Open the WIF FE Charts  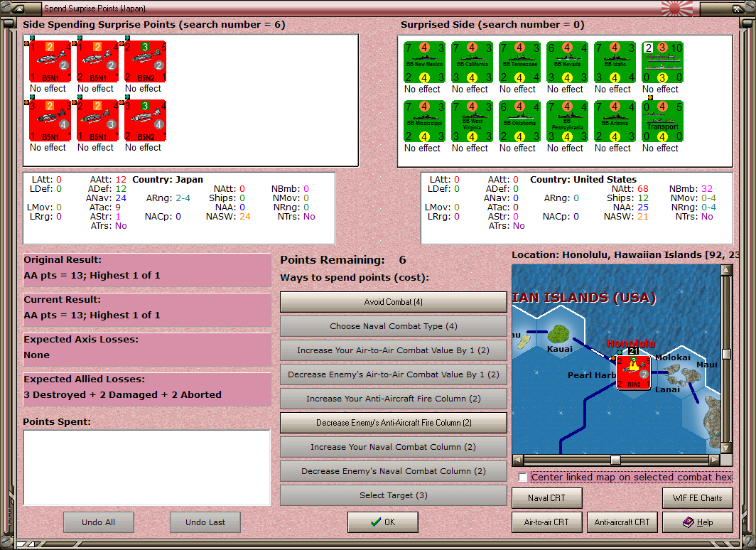pyautogui.click(x=698, y=498)
